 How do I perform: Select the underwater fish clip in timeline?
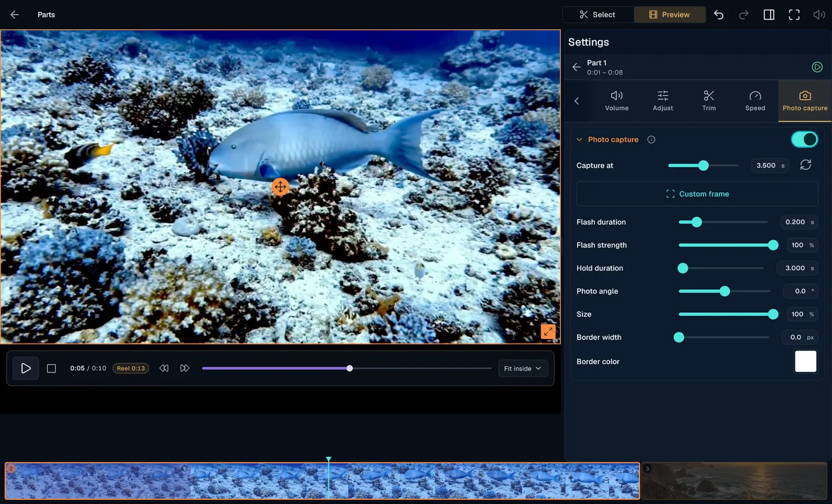pos(322,481)
